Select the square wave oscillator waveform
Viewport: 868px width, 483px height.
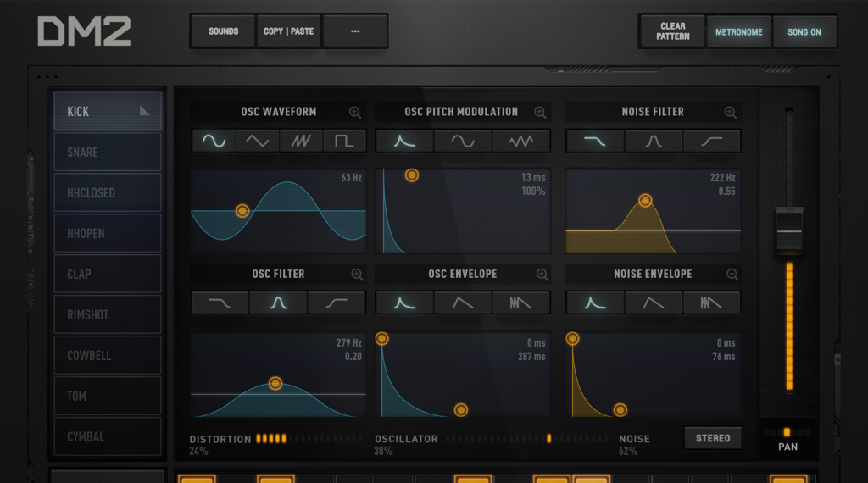tap(344, 141)
